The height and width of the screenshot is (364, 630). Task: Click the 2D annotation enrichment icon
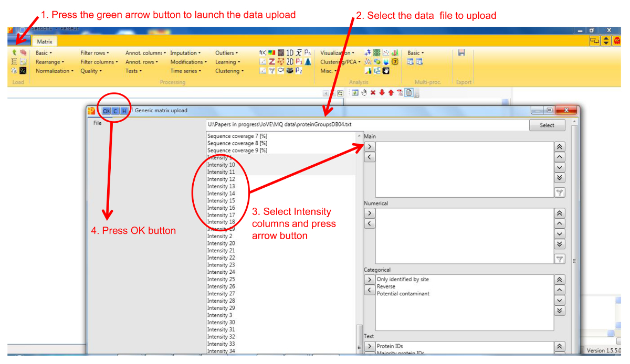coord(289,62)
